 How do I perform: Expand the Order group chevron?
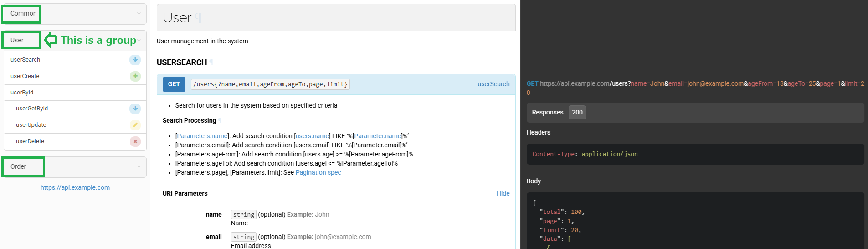(139, 166)
